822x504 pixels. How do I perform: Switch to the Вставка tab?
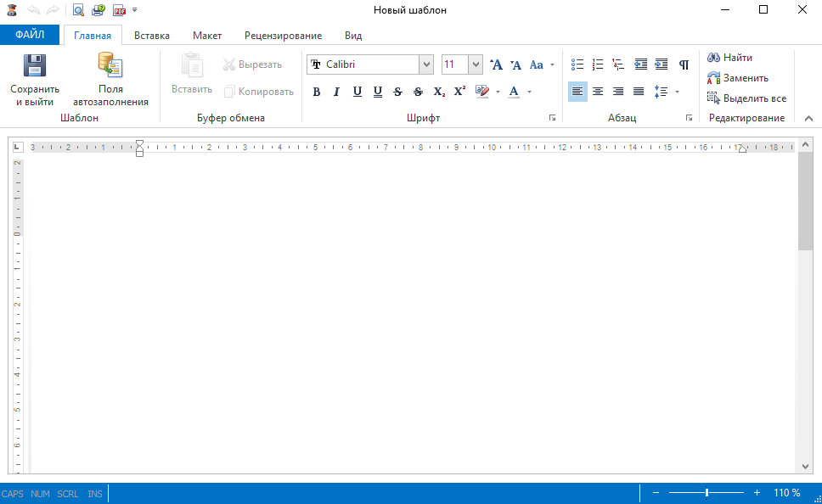(x=151, y=36)
